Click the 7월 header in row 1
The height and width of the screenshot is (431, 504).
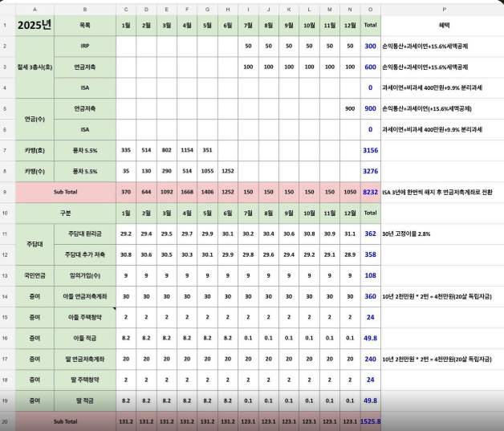click(248, 25)
